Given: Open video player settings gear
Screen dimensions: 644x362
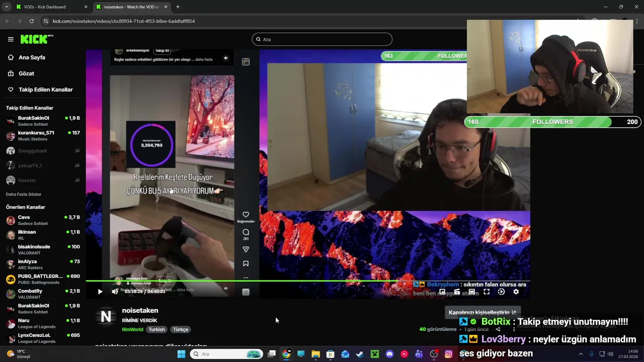Looking at the screenshot, I should point(516,292).
